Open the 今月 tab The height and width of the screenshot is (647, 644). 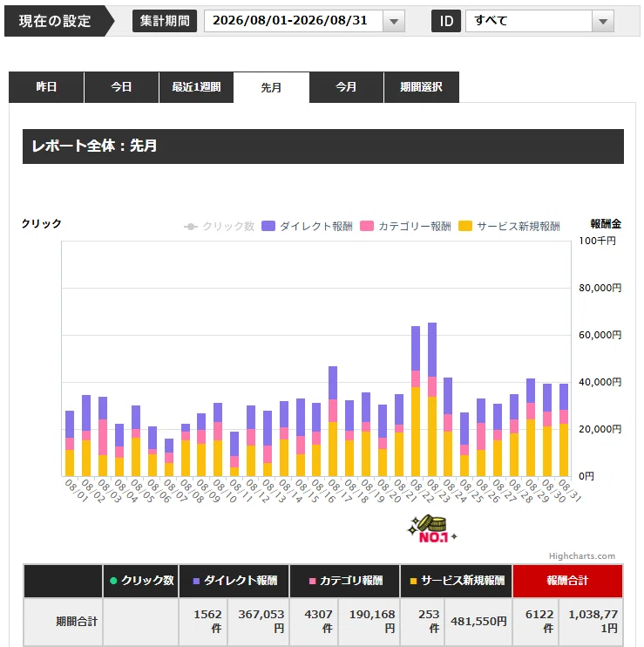346,87
